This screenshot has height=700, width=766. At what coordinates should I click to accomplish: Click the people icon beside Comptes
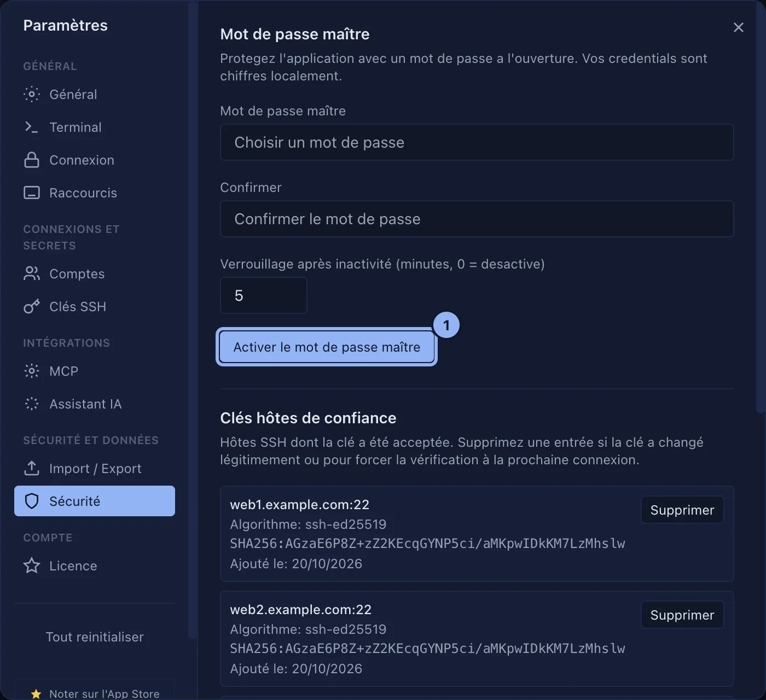click(x=32, y=274)
